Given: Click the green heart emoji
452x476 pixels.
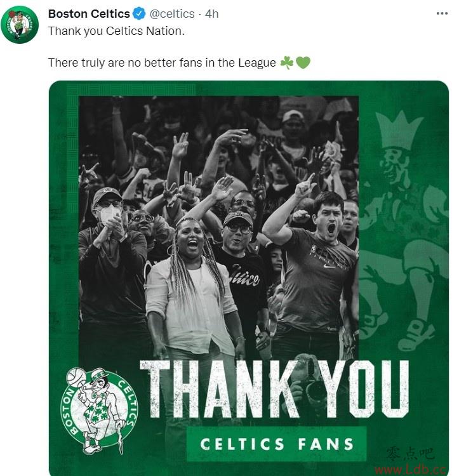Looking at the screenshot, I should [x=303, y=63].
